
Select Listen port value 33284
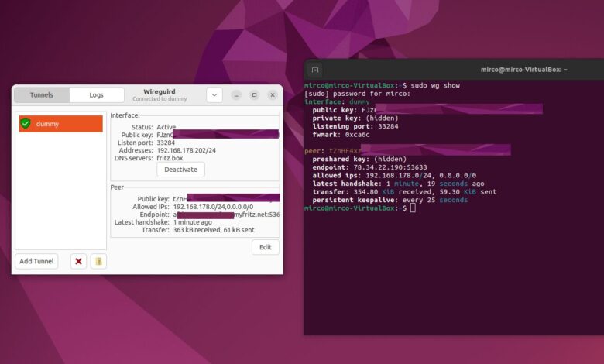point(166,143)
